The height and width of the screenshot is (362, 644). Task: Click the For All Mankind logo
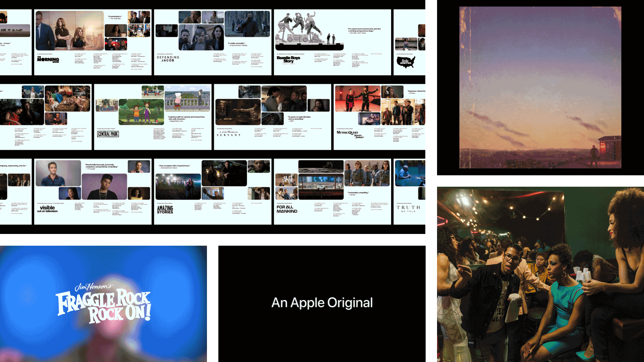click(287, 209)
